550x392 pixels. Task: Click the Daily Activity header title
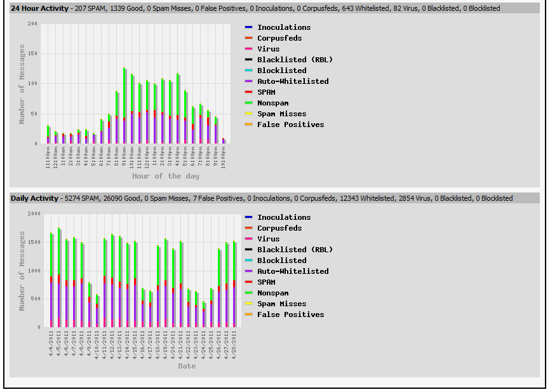point(34,198)
